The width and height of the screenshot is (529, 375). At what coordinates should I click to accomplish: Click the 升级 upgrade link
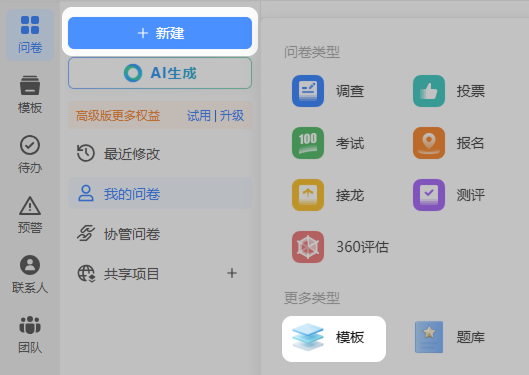[232, 116]
